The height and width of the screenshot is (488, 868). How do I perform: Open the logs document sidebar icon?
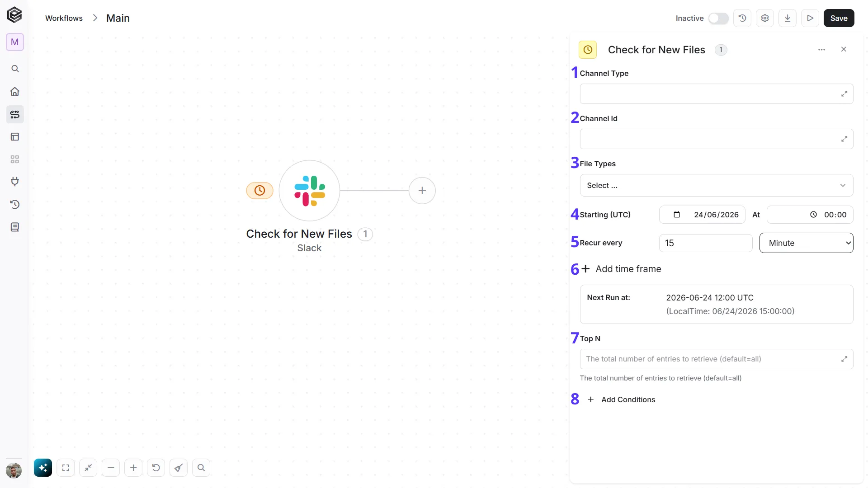(15, 227)
